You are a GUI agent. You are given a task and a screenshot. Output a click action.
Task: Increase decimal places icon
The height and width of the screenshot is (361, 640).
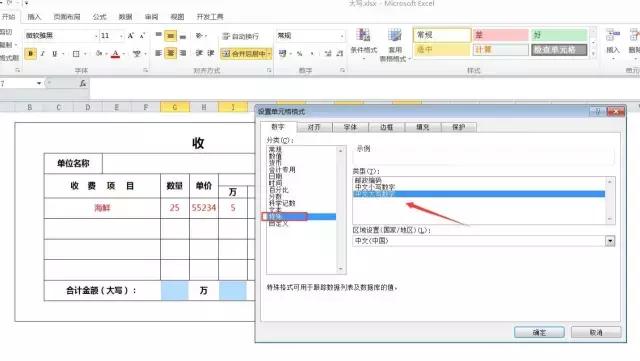coord(328,53)
